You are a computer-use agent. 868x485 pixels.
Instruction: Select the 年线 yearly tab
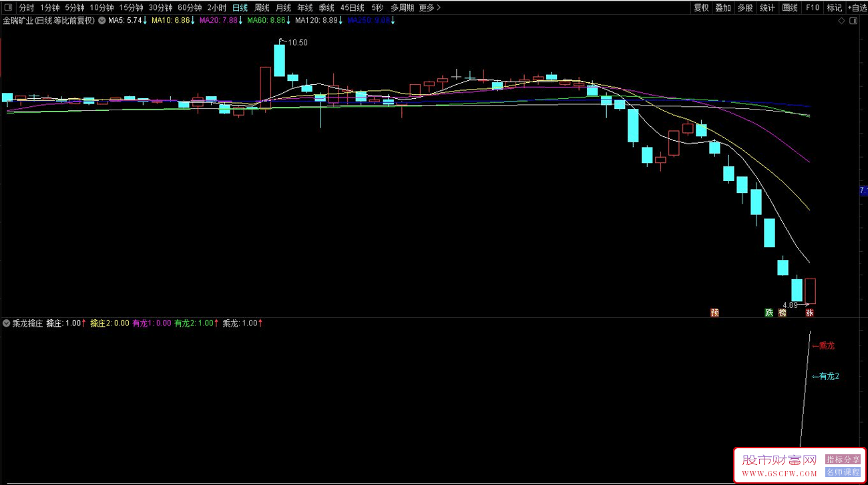(305, 8)
